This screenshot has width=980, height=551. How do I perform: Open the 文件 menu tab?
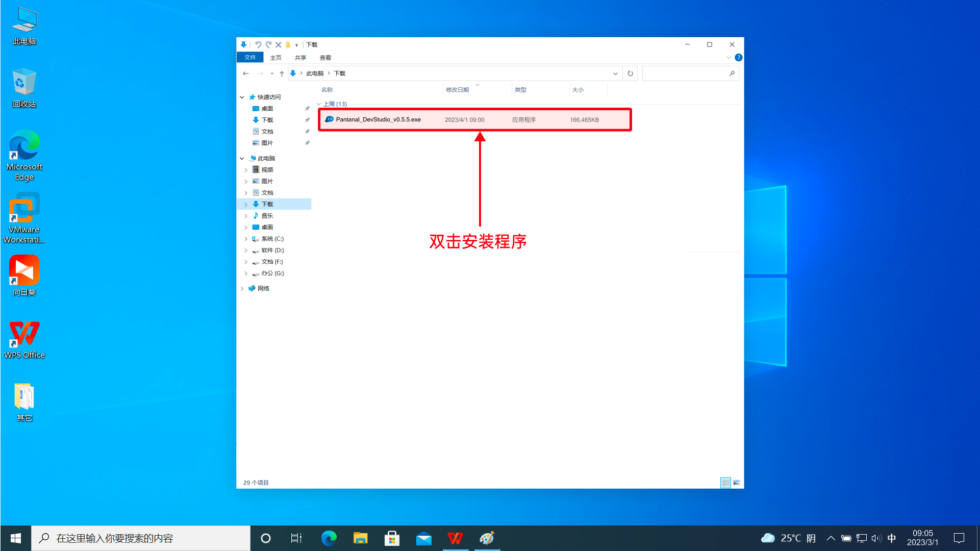click(x=250, y=58)
